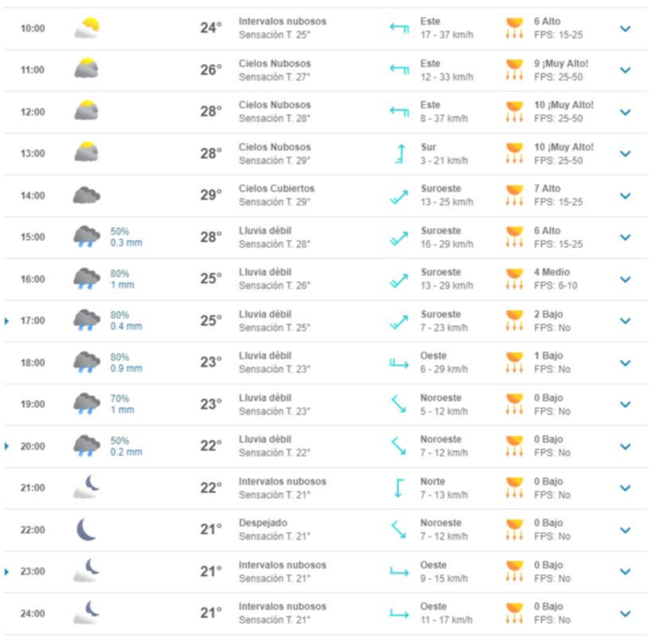Click the 24:00 cloudy night moon icon
654x644 pixels.
(87, 613)
